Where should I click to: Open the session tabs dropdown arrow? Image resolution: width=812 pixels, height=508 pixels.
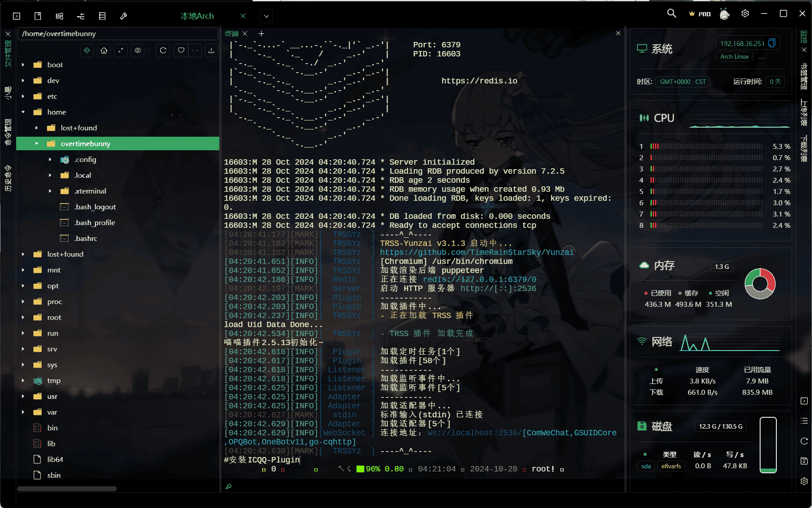[x=266, y=16]
